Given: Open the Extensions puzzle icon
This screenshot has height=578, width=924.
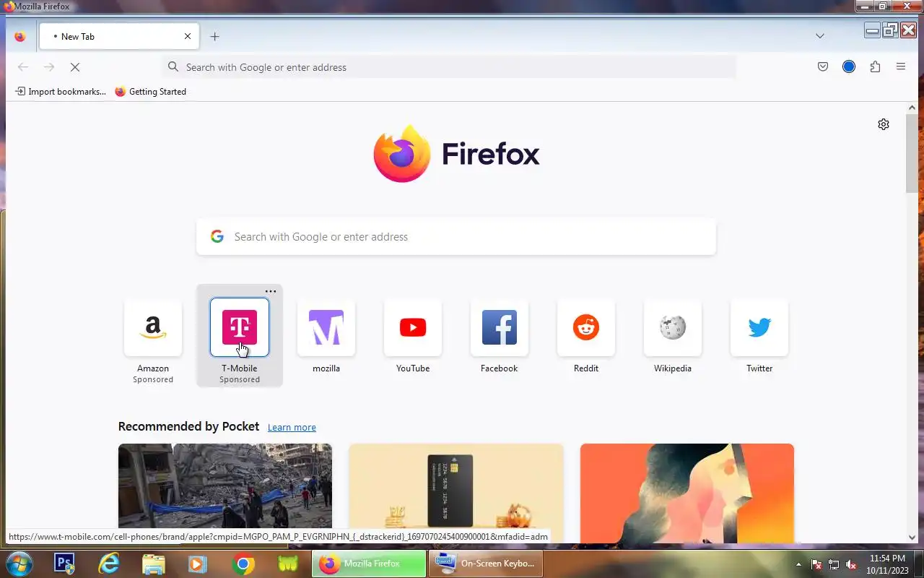Looking at the screenshot, I should click(875, 67).
